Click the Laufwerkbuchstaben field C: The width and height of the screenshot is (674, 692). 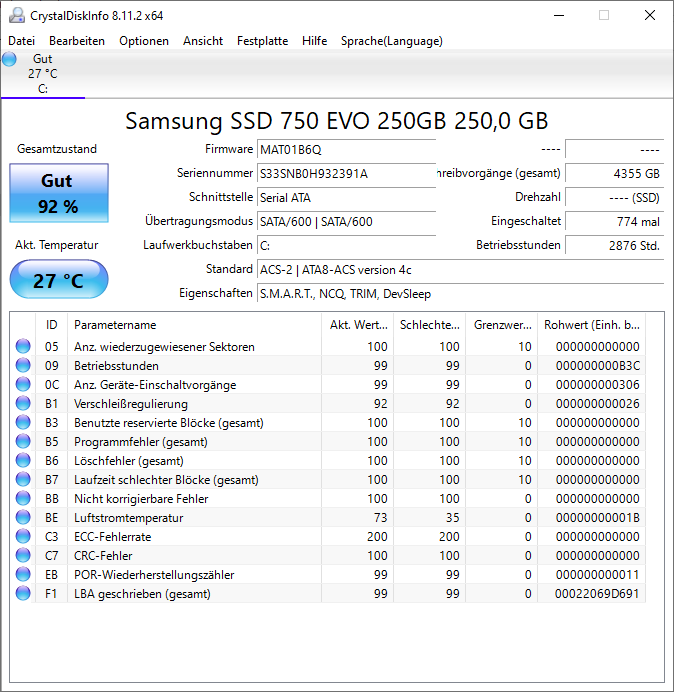tap(346, 245)
